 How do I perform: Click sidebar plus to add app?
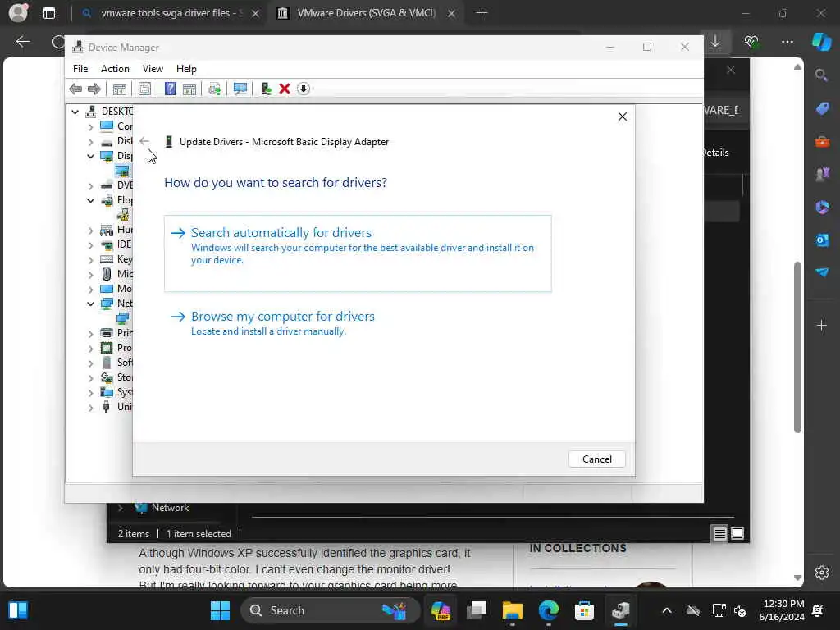822,325
